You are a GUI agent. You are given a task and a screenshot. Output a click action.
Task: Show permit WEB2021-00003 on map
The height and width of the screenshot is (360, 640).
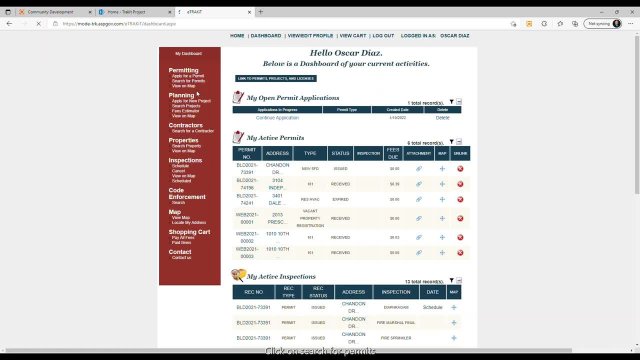pyautogui.click(x=442, y=253)
